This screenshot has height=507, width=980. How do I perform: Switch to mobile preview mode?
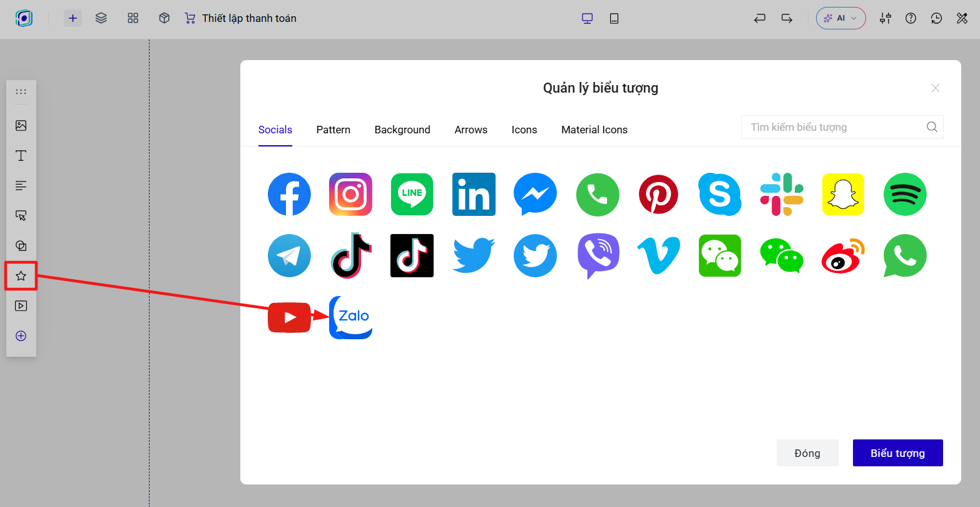pyautogui.click(x=614, y=18)
